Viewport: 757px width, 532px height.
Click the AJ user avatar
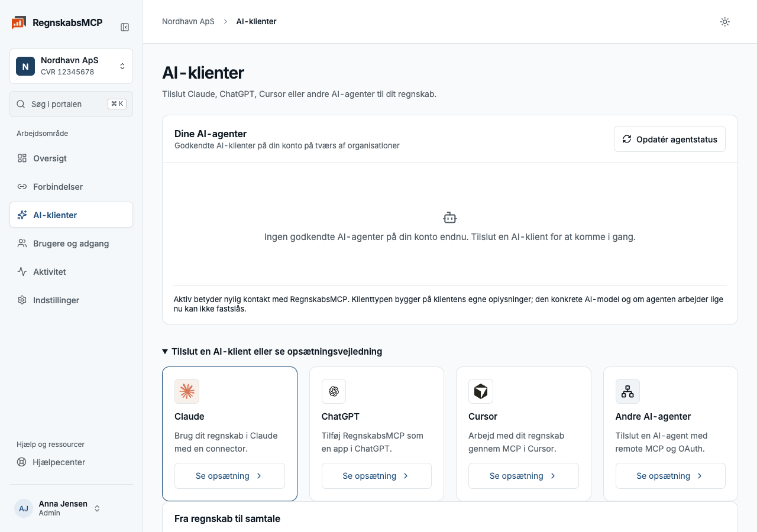(x=24, y=508)
